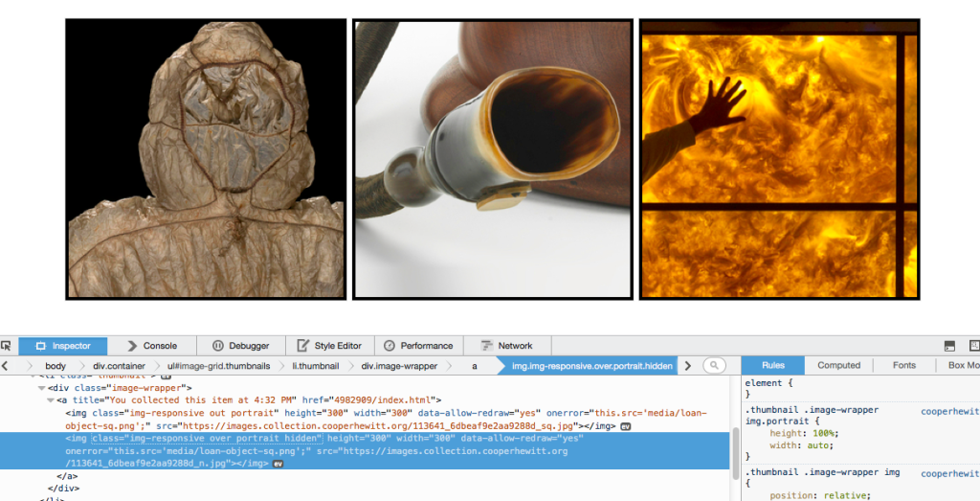Select the 'a' breadcrumb
This screenshot has height=501, width=980.
coord(475,366)
